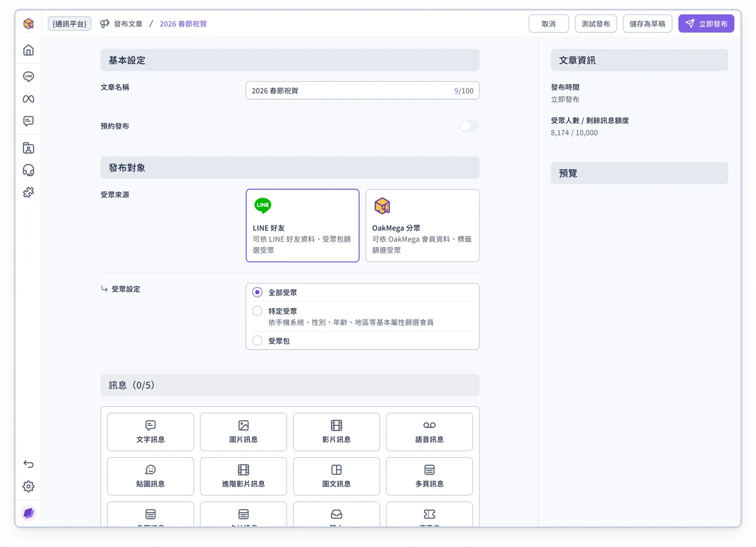Click the 8,174 / 10,000 quota value

[574, 133]
